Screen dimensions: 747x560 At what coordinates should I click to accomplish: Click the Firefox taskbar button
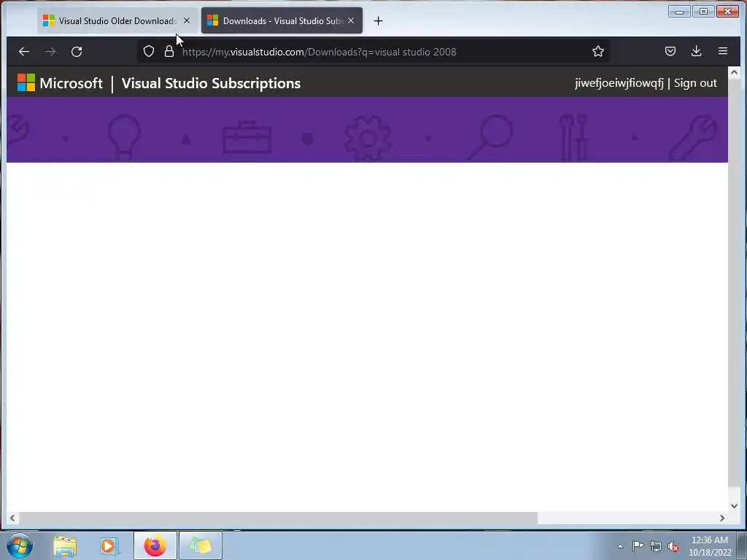click(155, 545)
